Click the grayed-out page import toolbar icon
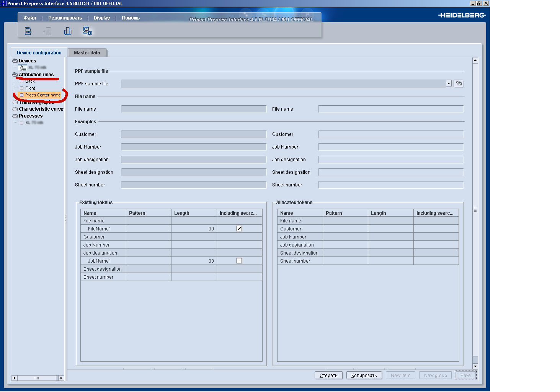560x392 pixels. click(x=47, y=31)
